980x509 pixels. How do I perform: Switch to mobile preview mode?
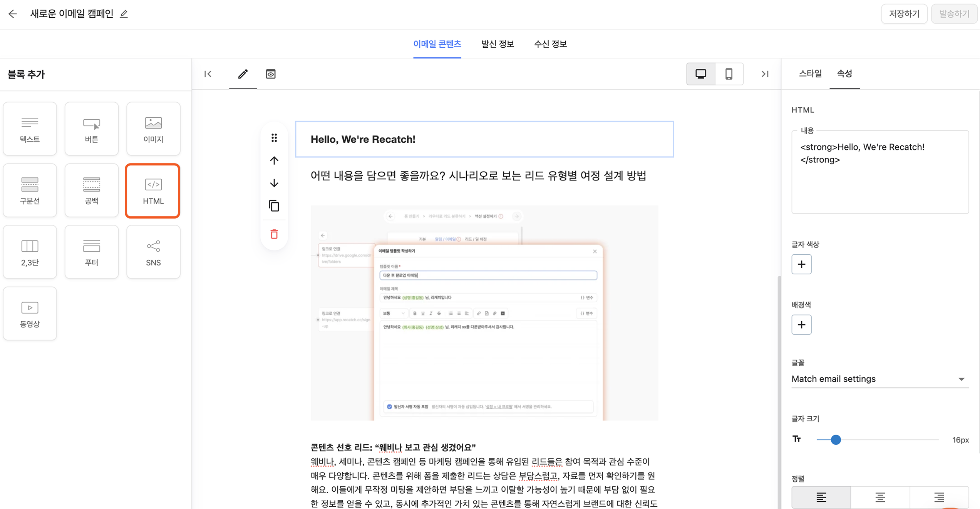click(x=729, y=74)
